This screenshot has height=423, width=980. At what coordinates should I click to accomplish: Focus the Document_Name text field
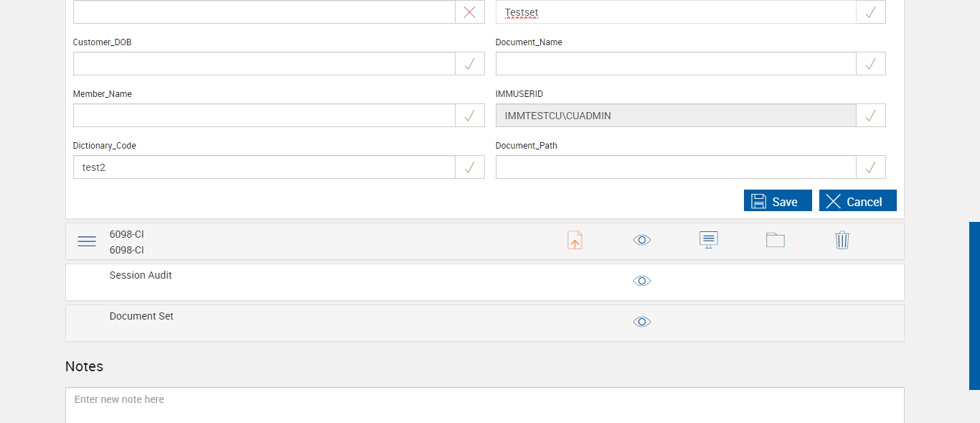coord(676,64)
